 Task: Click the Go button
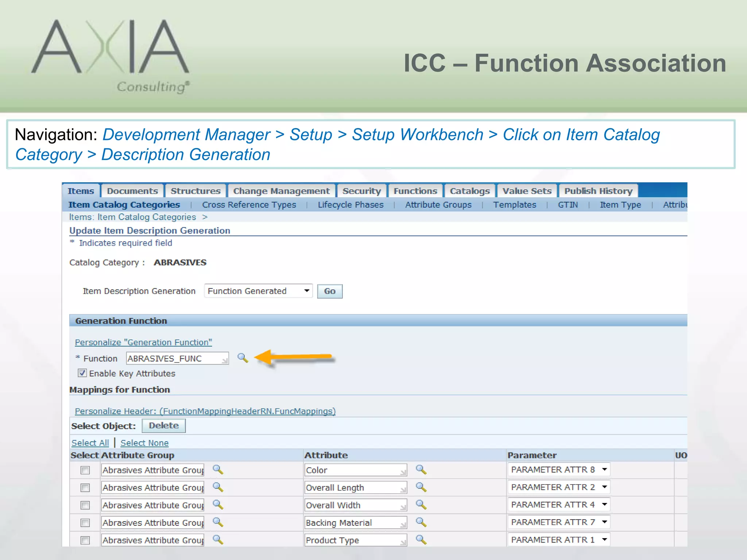(x=330, y=291)
